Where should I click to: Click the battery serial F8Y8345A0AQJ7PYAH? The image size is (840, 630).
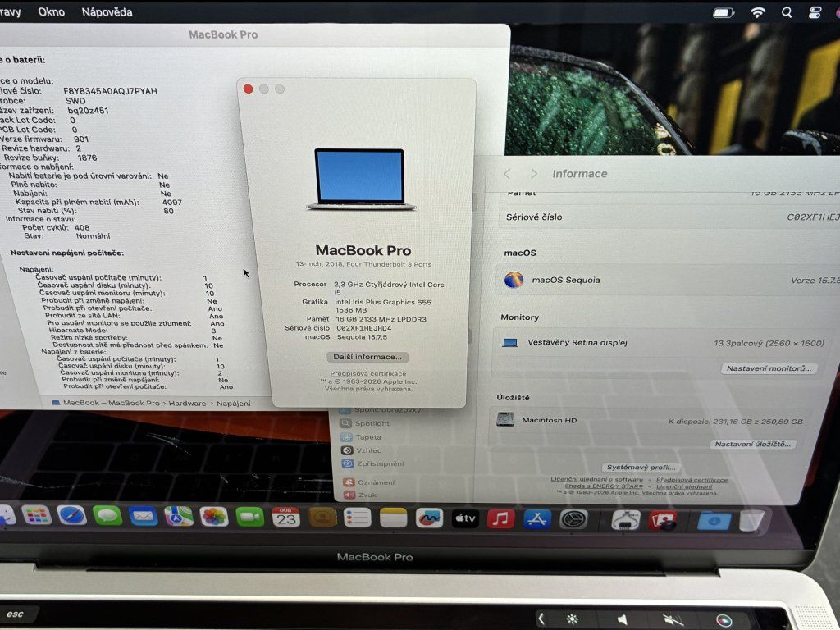coord(111,91)
